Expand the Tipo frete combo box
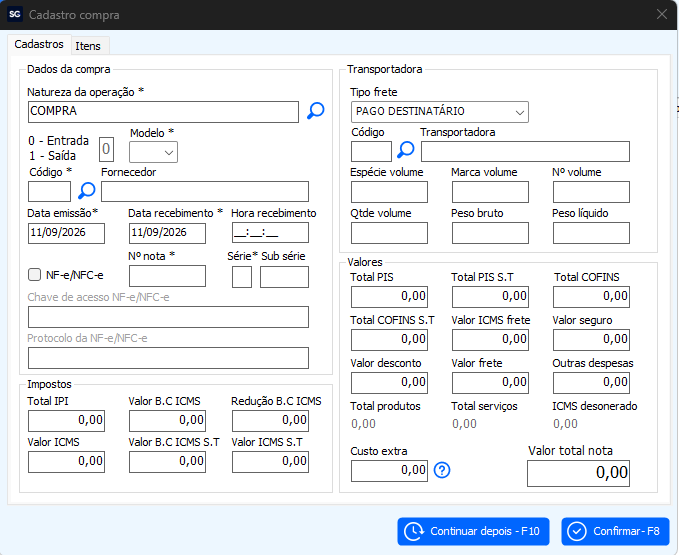The height and width of the screenshot is (555, 679). coord(440,112)
